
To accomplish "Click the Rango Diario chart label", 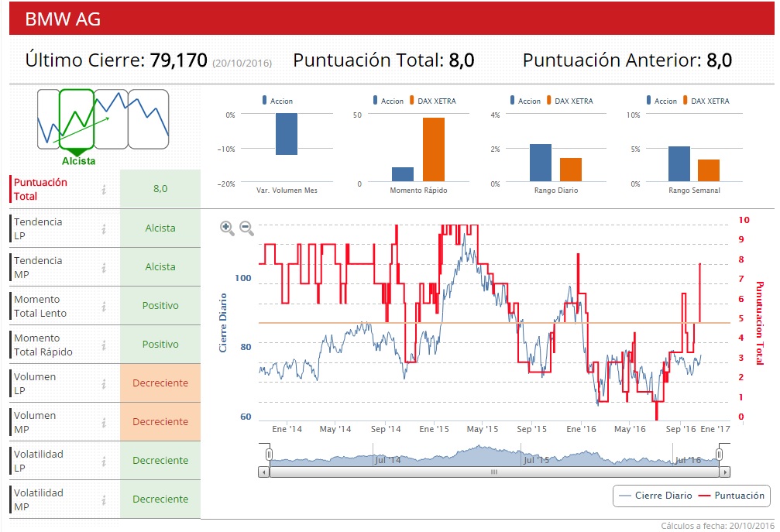I will [x=556, y=190].
